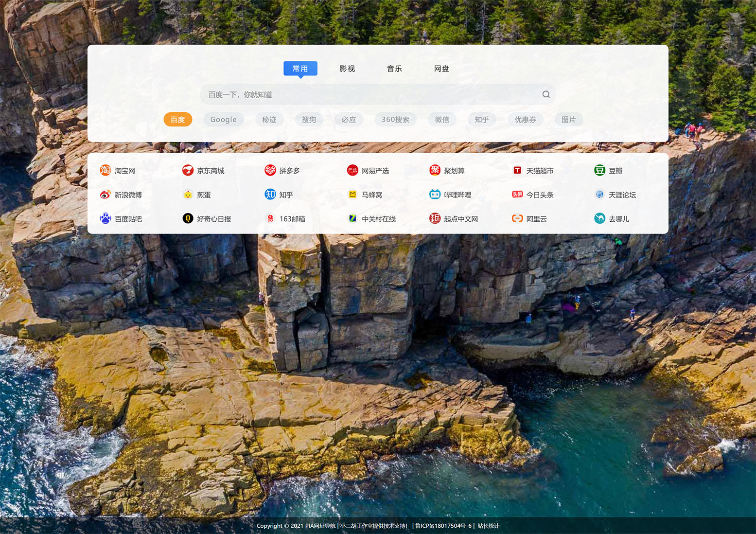This screenshot has height=534, width=756.
Task: Focus the 百度一下 search input field
Action: click(369, 94)
